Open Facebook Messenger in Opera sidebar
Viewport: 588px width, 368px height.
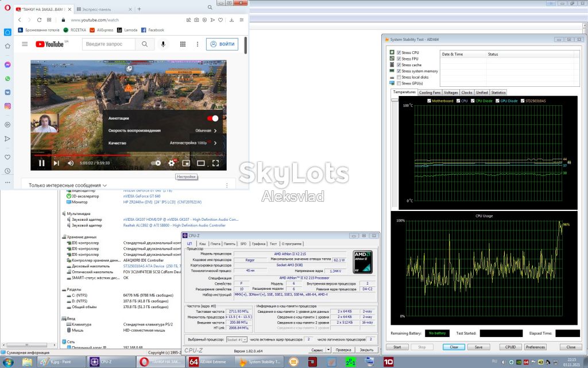tap(7, 64)
